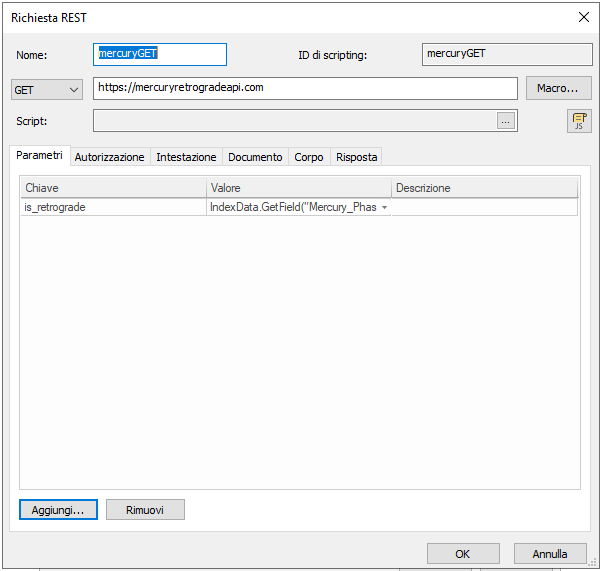Click the Descrizione column header
The height and width of the screenshot is (571, 603).
coord(485,188)
